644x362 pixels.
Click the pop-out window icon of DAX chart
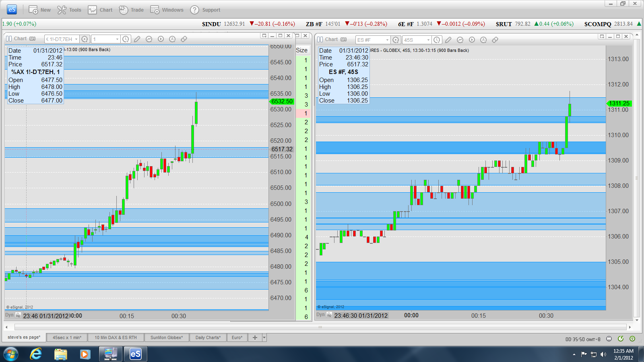[264, 36]
